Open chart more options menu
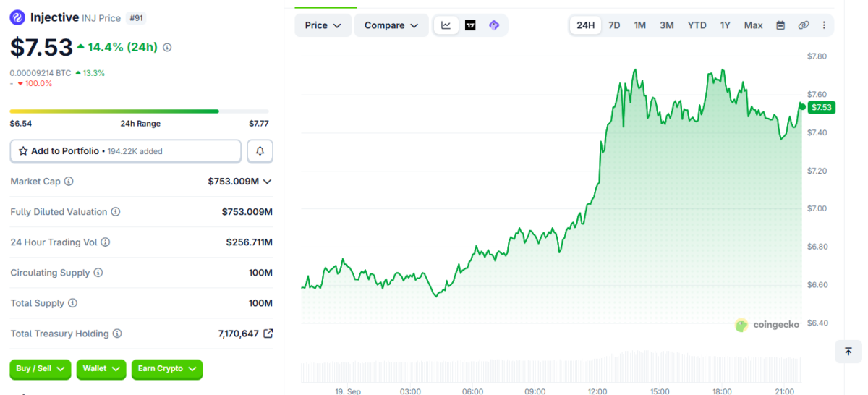 tap(824, 25)
